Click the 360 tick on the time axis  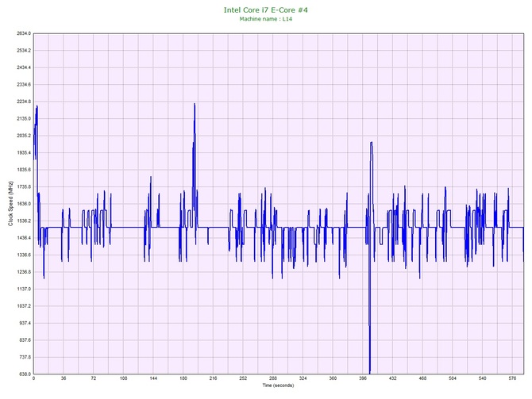333,378
